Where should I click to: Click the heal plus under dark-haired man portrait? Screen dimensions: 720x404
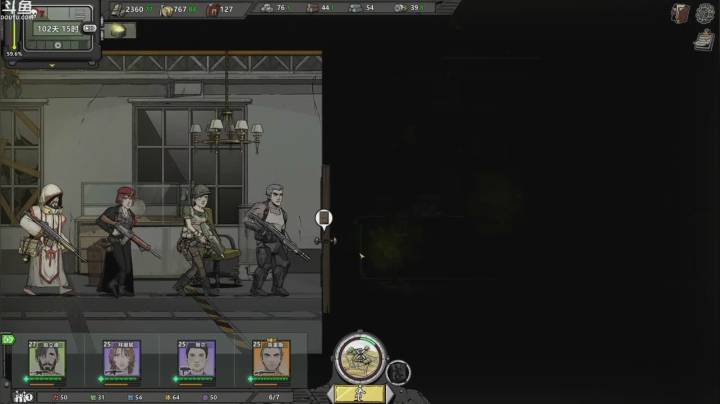pos(175,379)
